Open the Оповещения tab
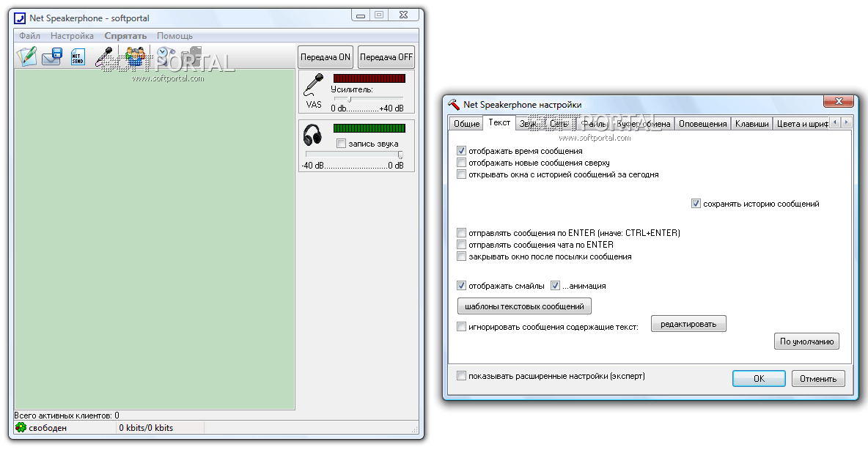This screenshot has width=868, height=458. [x=702, y=124]
